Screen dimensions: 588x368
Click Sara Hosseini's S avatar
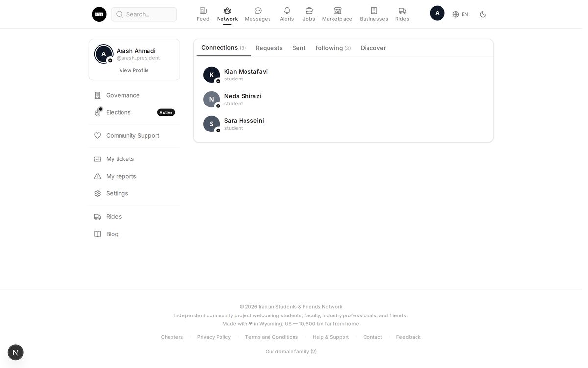(x=211, y=124)
